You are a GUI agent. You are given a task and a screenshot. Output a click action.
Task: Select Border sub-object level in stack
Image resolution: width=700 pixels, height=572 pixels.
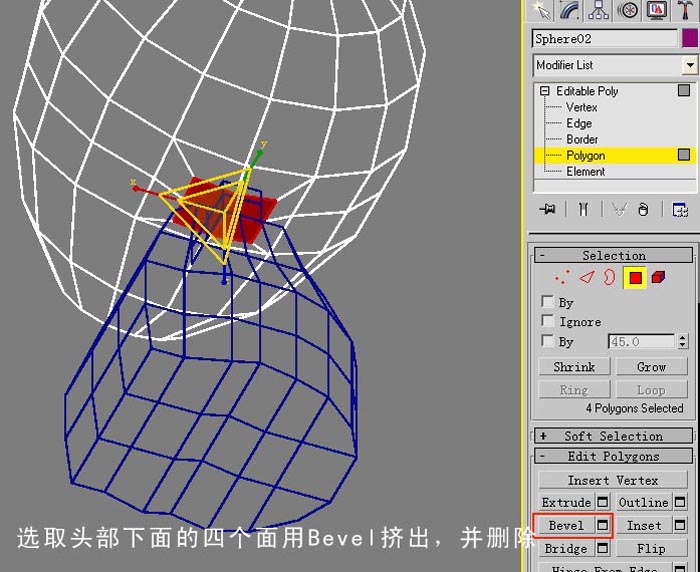click(x=582, y=139)
